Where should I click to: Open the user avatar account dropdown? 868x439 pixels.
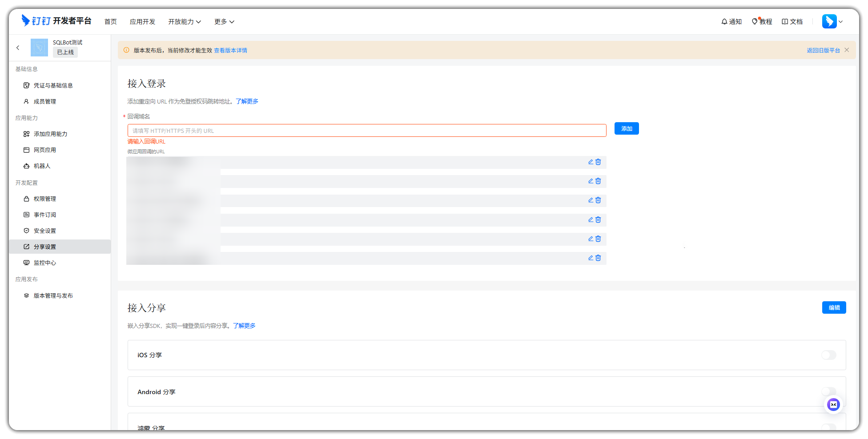[832, 21]
